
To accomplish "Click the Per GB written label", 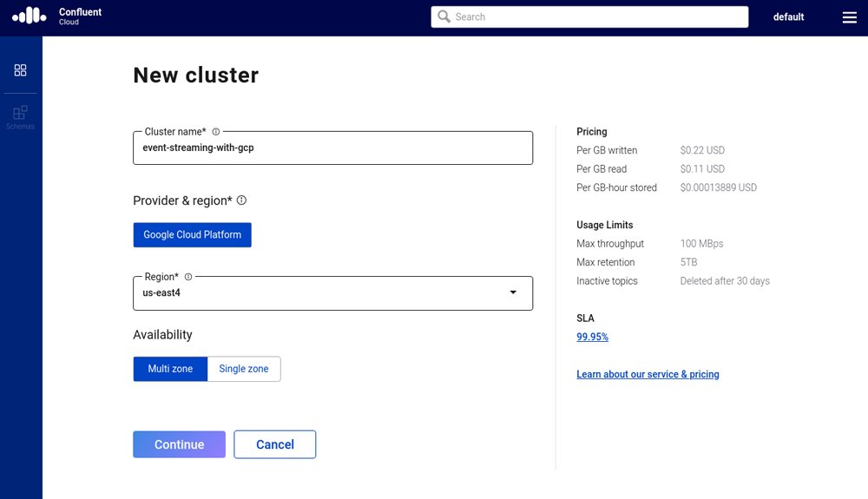I will 607,150.
